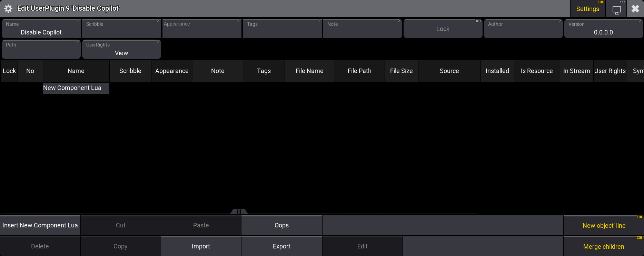Toggle the Settings button

point(587,9)
